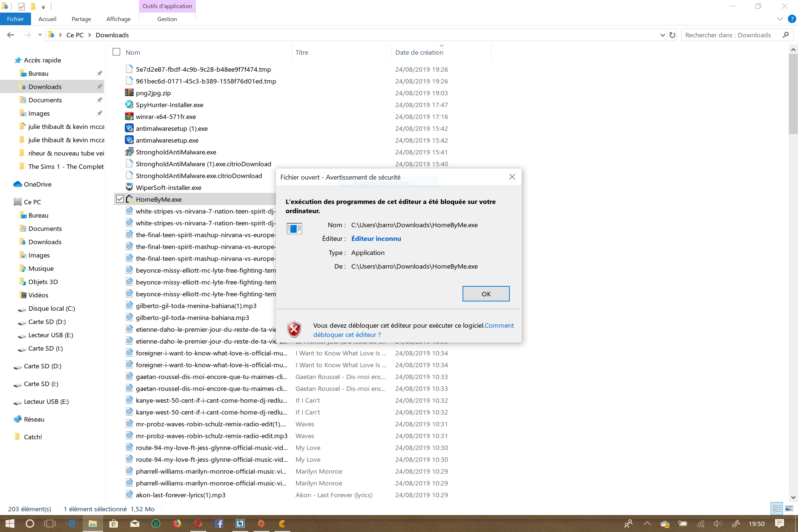Open Facebook app in taskbar
This screenshot has height=532, width=798.
(219, 524)
